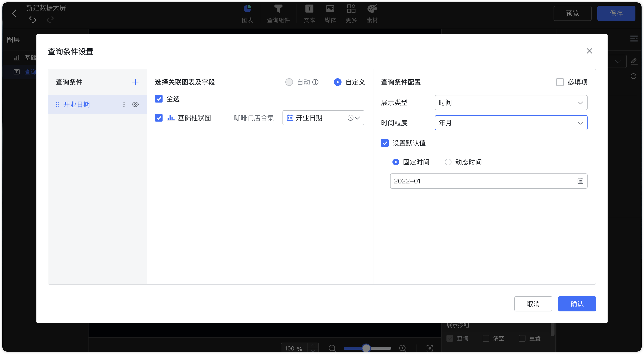Select the 自定义 radio option
The width and height of the screenshot is (644, 354).
[x=337, y=82]
